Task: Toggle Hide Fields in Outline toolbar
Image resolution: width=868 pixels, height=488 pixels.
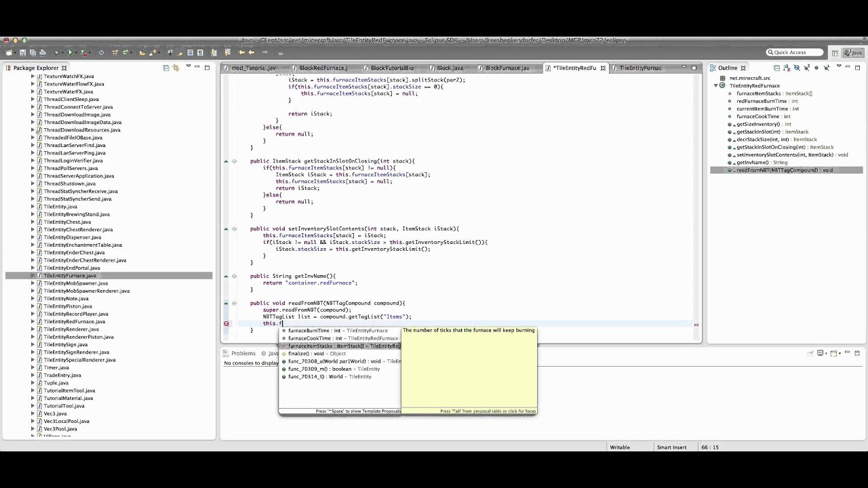Action: (x=796, y=68)
